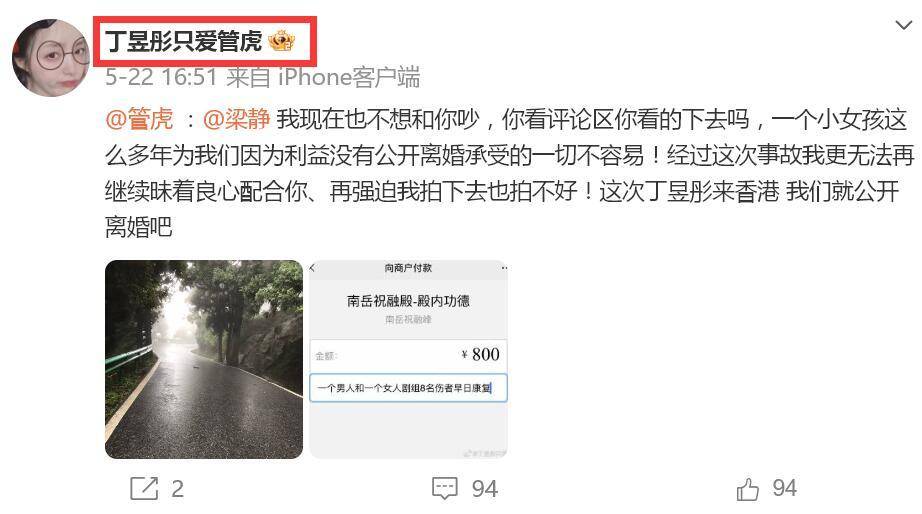Click the crown badge beside the username
922x514 pixels.
(x=281, y=41)
